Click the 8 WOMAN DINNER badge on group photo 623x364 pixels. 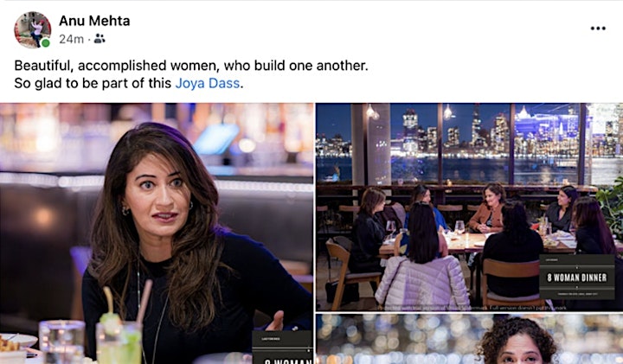pos(577,277)
